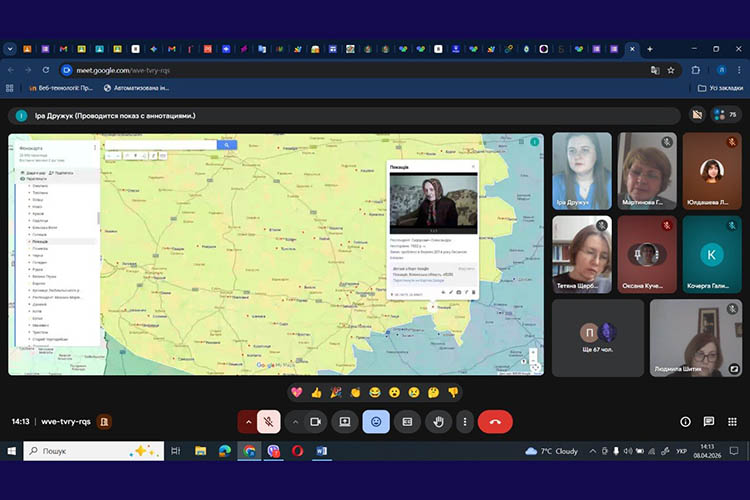Viewport: 750px width, 500px height.
Task: Open the emoji reactions button
Action: click(376, 422)
